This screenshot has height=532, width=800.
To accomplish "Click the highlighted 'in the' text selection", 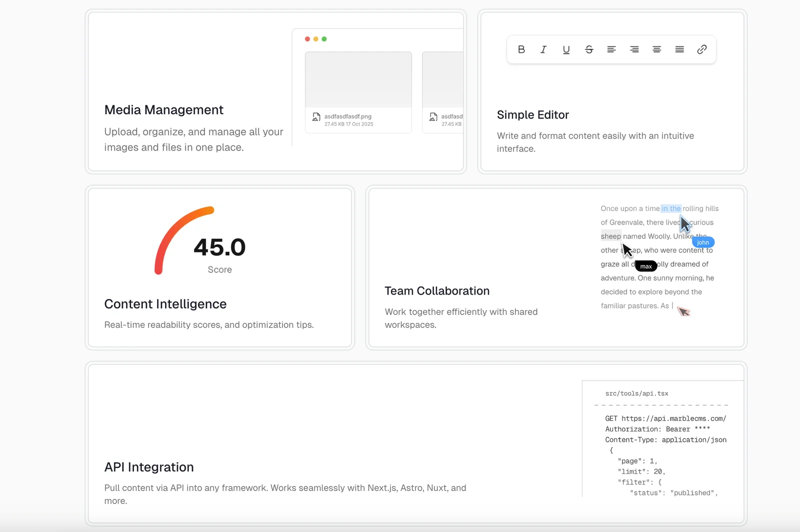I will tap(671, 208).
